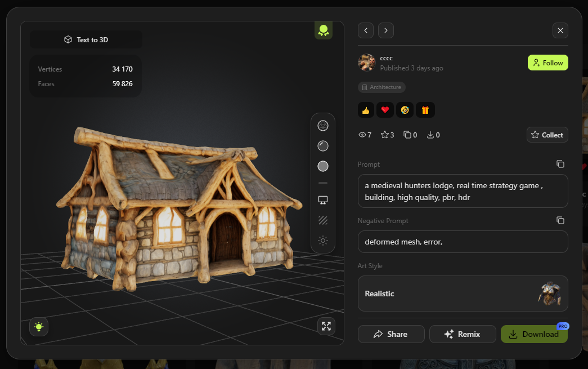Screen dimensions: 588x369
Task: Click the Vertices count 34 170
Action: 122,69
